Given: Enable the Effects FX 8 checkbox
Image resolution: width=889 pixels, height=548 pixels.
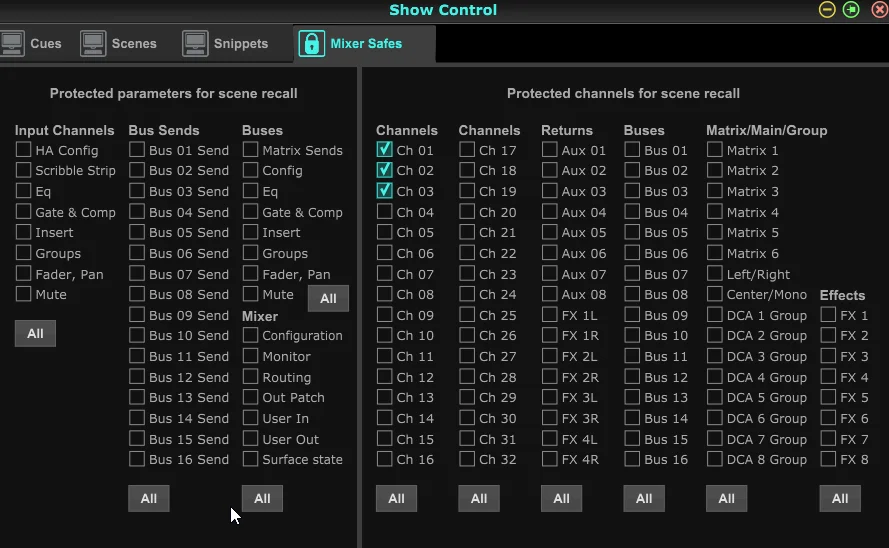Looking at the screenshot, I should coord(828,459).
